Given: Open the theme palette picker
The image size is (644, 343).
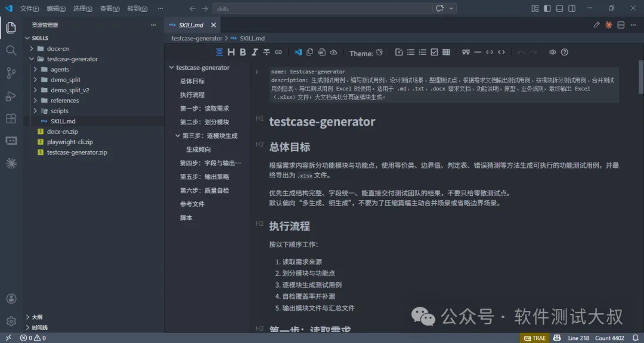Looking at the screenshot, I should (379, 52).
